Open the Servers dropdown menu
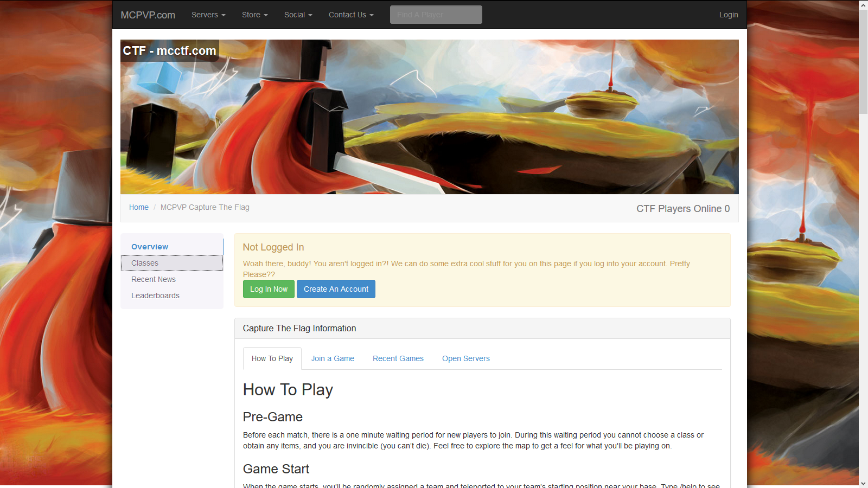 [208, 15]
